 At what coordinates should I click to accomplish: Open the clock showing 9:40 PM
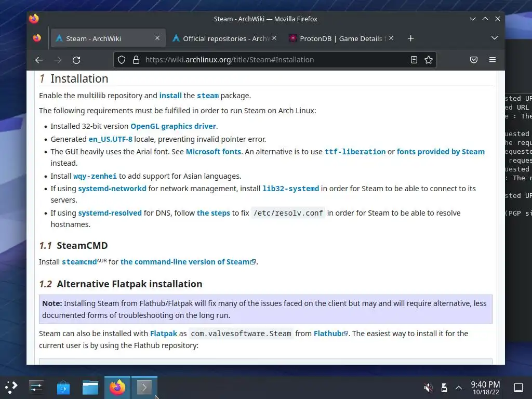pyautogui.click(x=486, y=388)
